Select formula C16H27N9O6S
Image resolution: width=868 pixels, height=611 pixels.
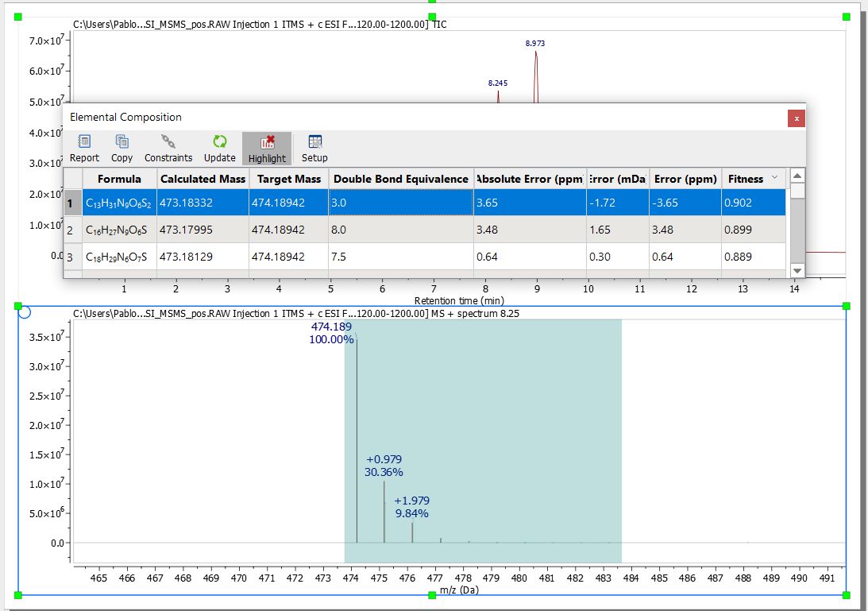116,230
